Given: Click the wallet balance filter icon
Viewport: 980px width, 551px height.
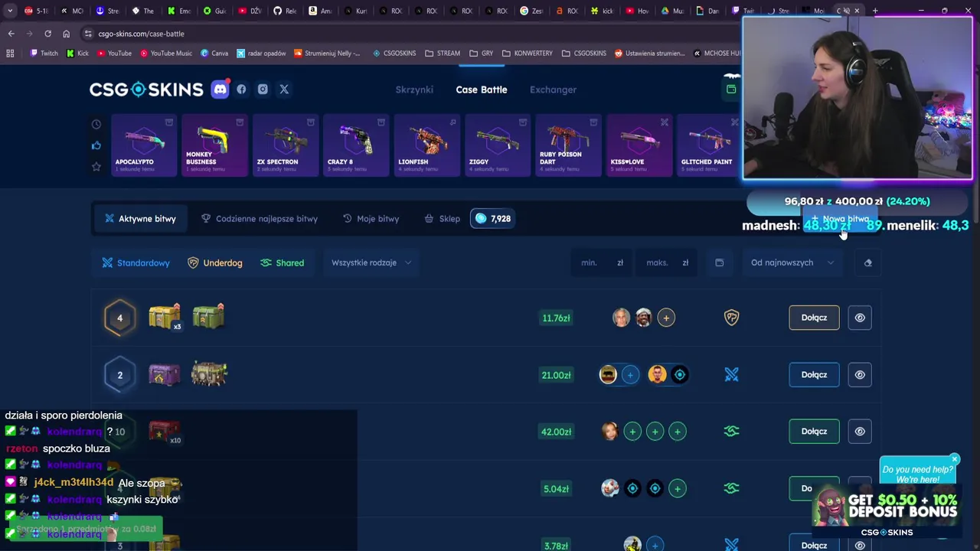Looking at the screenshot, I should (719, 262).
